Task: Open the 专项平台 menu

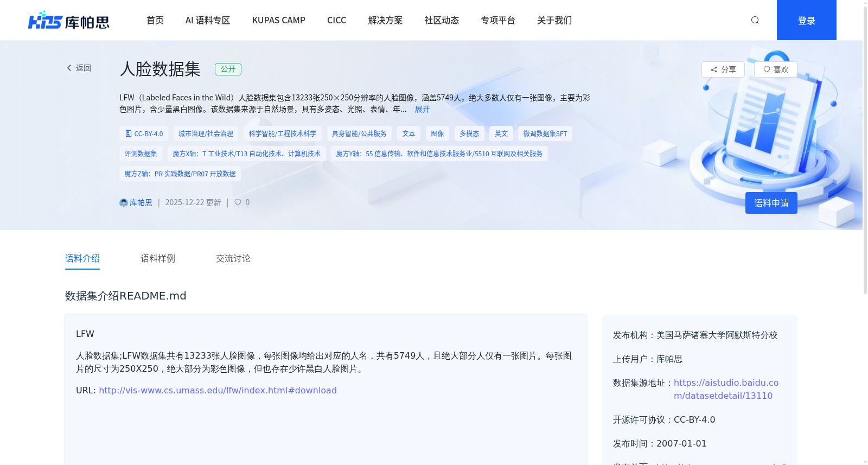Action: 498,20
